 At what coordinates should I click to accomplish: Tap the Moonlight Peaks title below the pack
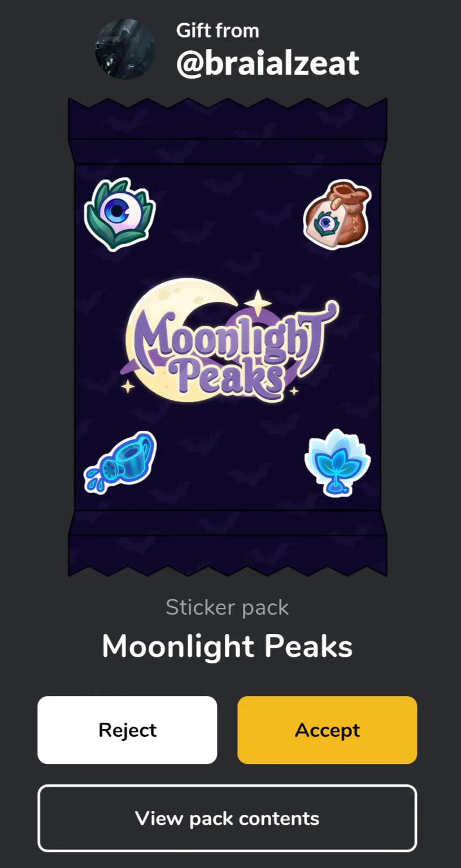[227, 646]
